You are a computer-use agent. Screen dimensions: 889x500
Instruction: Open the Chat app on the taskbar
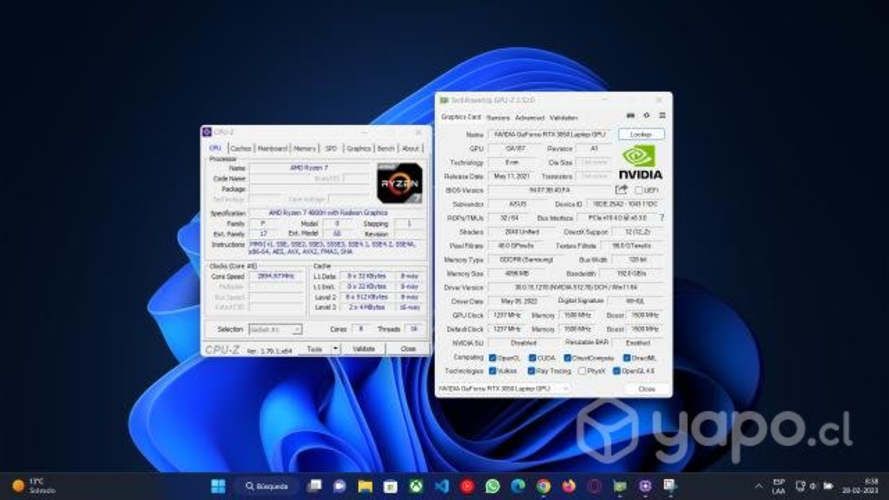[x=340, y=486]
